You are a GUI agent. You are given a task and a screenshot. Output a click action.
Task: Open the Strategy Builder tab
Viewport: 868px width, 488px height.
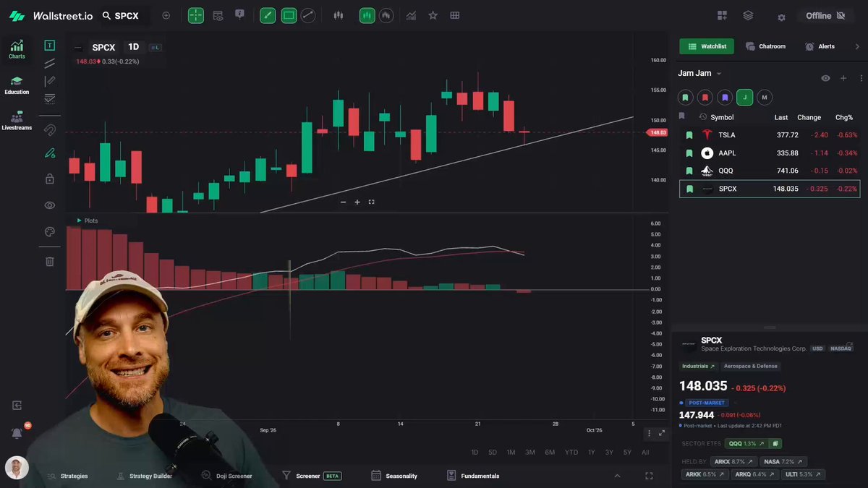pyautogui.click(x=145, y=476)
